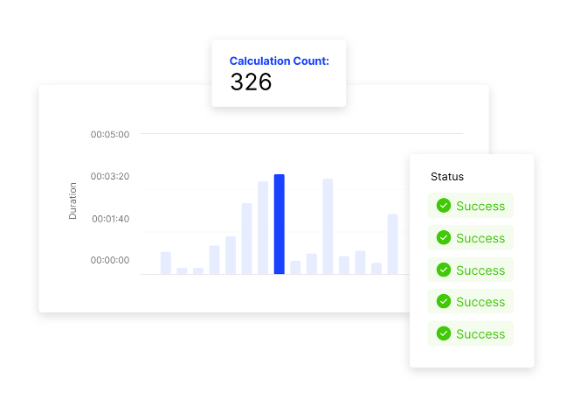
Task: Click the 00:05:00 axis label
Action: (110, 134)
